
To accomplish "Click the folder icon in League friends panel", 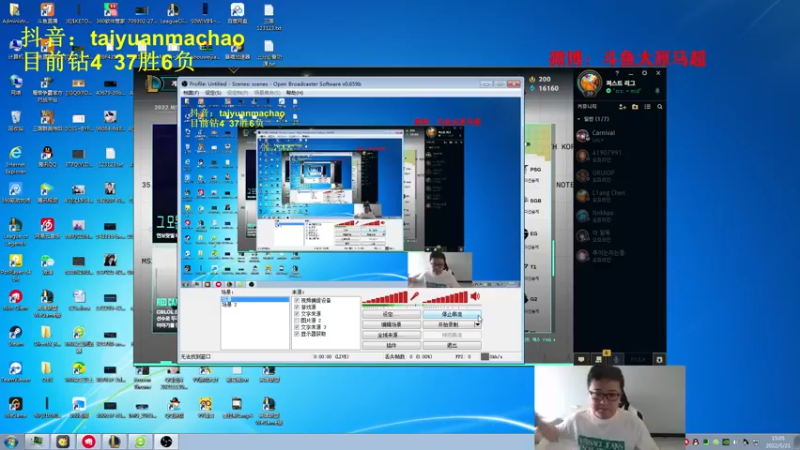I will pyautogui.click(x=635, y=107).
